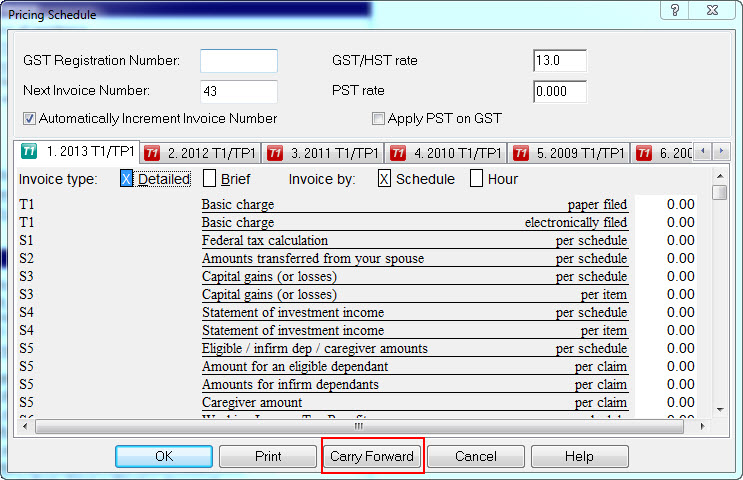Click the red T1 icon on 2010 tab

pyautogui.click(x=398, y=153)
